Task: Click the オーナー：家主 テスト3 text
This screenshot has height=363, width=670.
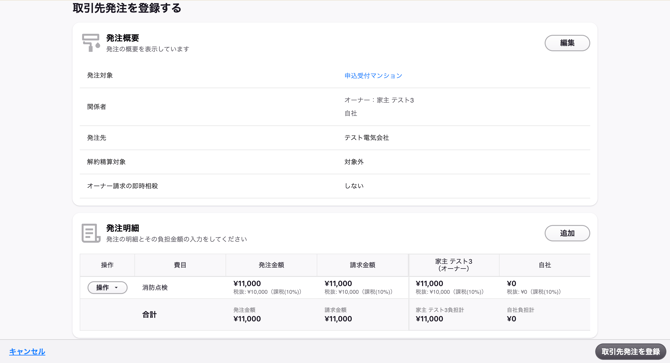Action: (x=379, y=100)
